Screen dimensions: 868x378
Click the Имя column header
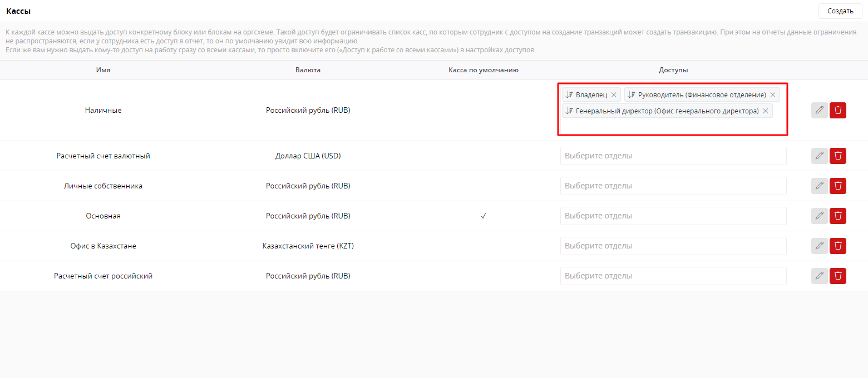click(x=103, y=70)
